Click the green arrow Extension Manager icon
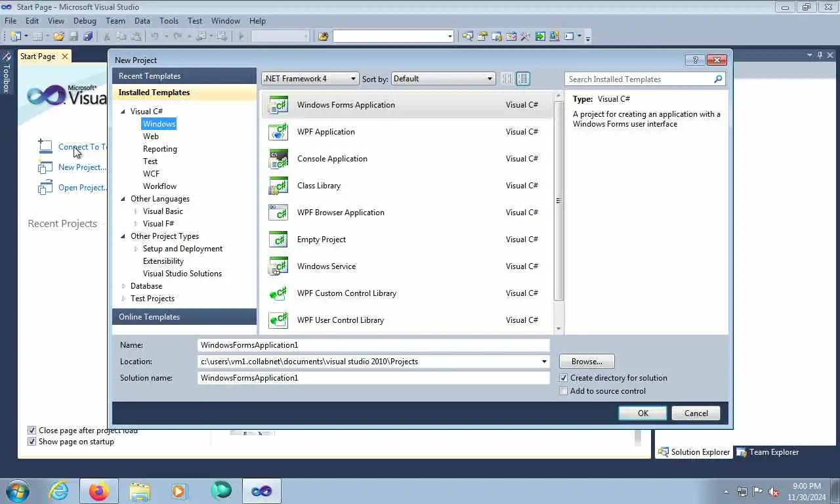Image resolution: width=840 pixels, height=504 pixels. [x=540, y=36]
